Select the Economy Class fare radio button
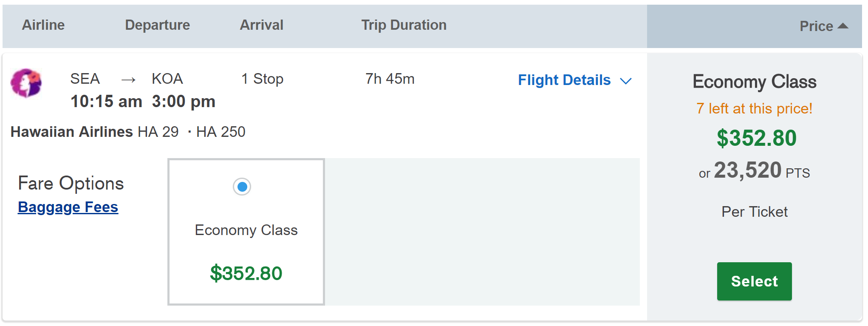The image size is (868, 326). coord(242,187)
